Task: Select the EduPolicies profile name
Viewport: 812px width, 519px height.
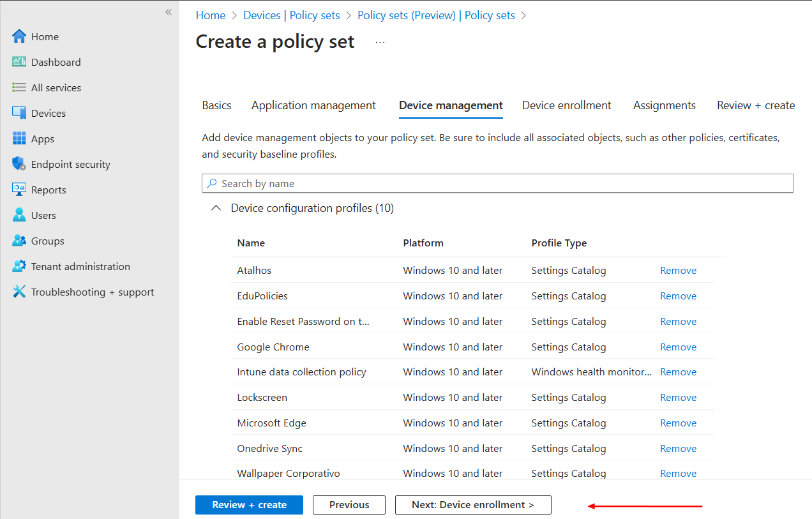Action: point(262,296)
